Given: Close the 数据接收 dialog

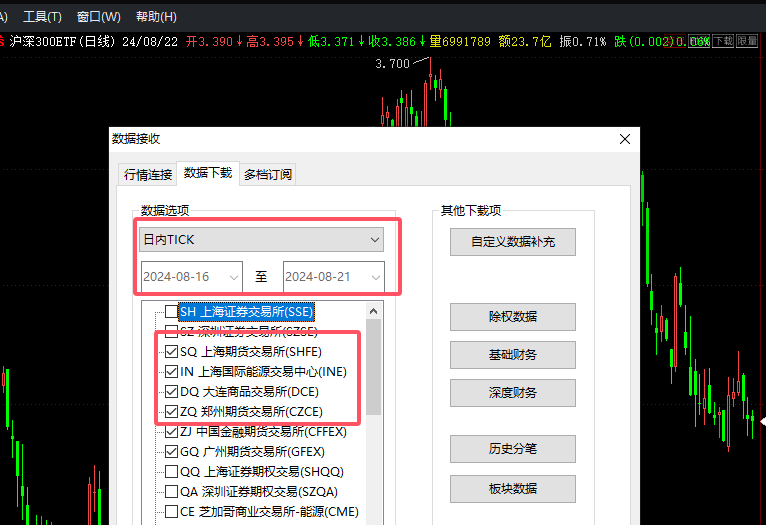Looking at the screenshot, I should coord(625,139).
